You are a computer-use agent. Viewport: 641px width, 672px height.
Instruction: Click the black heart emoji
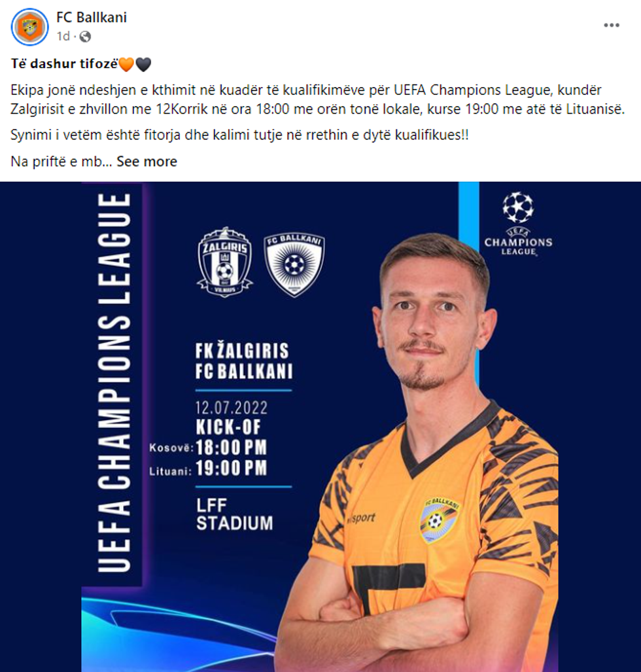click(143, 64)
